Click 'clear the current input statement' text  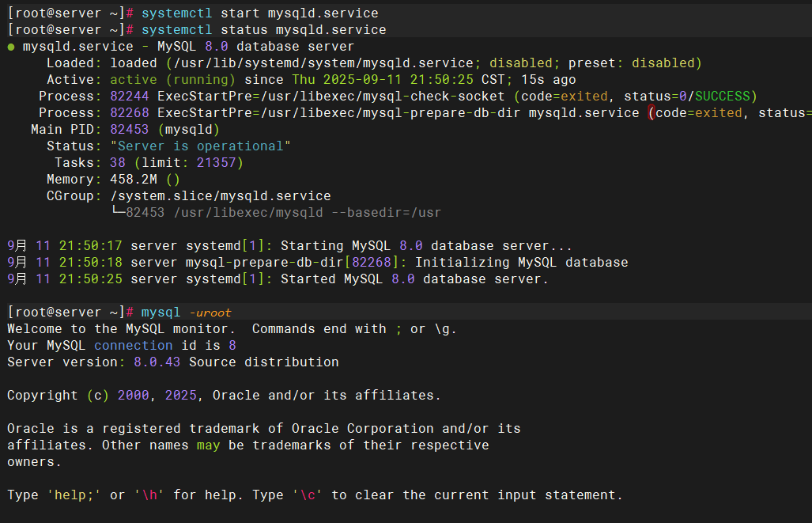coord(485,495)
